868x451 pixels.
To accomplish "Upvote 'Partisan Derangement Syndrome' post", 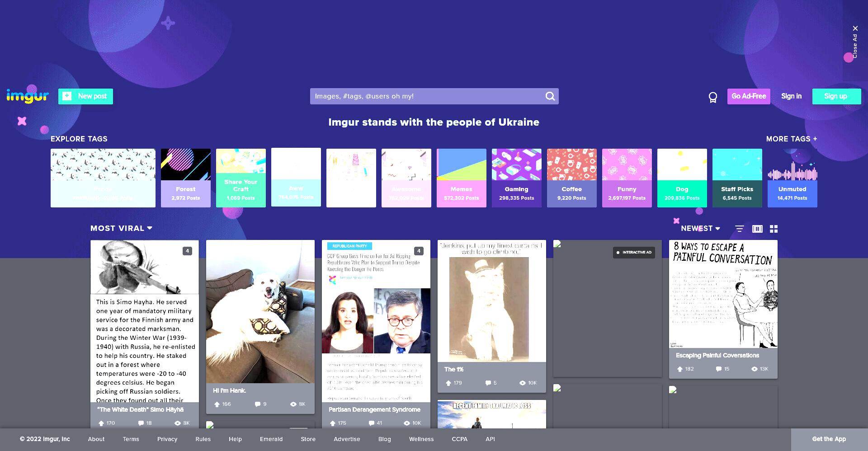I will [x=333, y=423].
